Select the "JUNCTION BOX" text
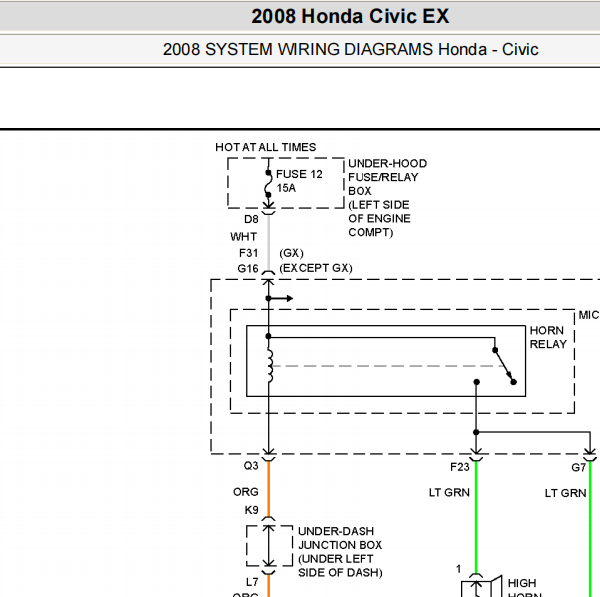The width and height of the screenshot is (600, 597). click(x=340, y=545)
